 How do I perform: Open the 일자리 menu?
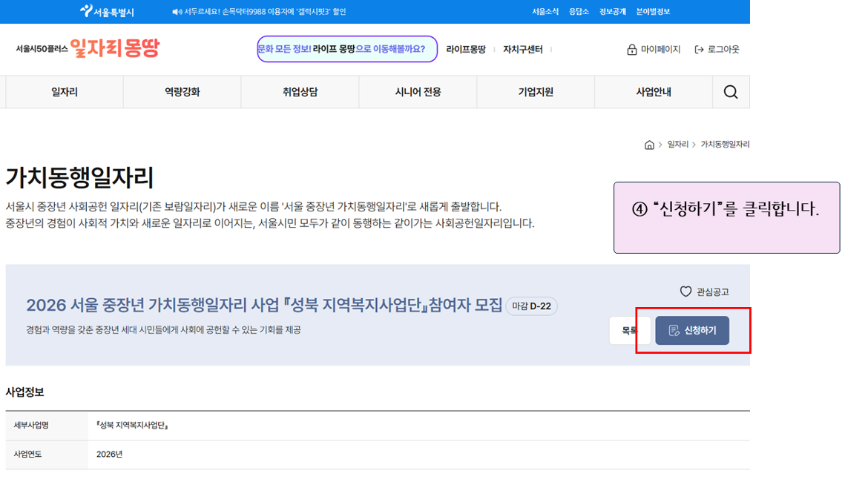65,92
